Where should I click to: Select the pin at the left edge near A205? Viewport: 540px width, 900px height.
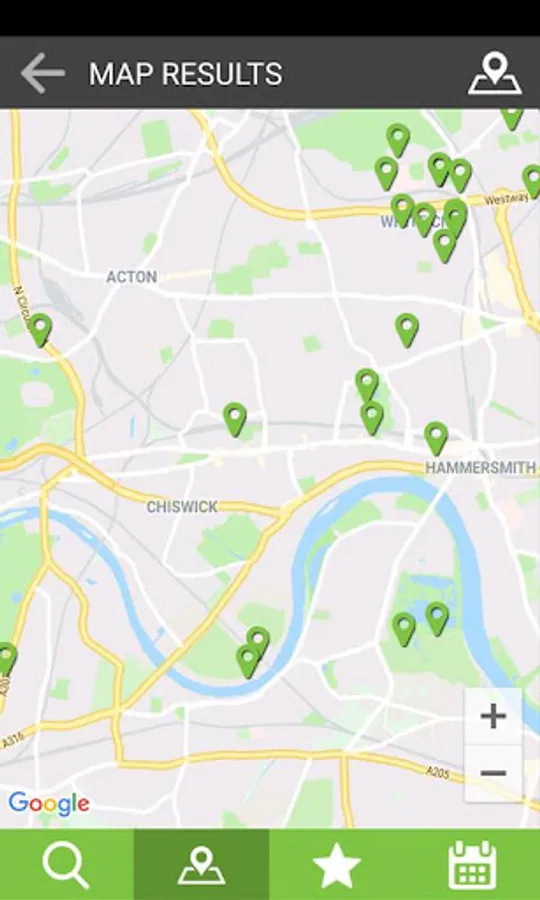(6, 659)
